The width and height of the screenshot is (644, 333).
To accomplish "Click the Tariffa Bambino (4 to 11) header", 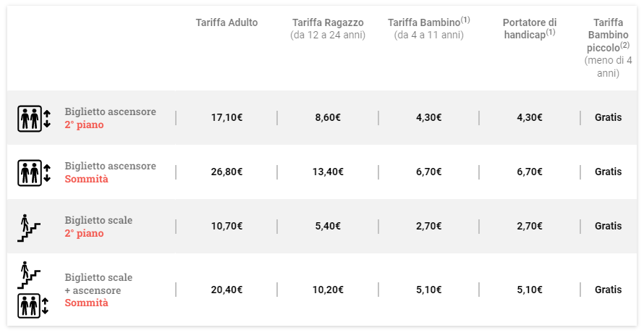I will (429, 28).
